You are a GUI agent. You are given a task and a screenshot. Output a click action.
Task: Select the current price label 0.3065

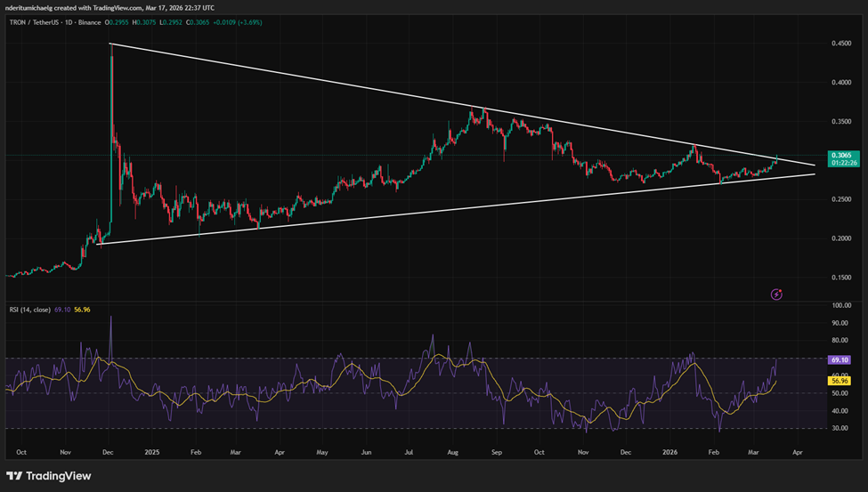pyautogui.click(x=840, y=154)
